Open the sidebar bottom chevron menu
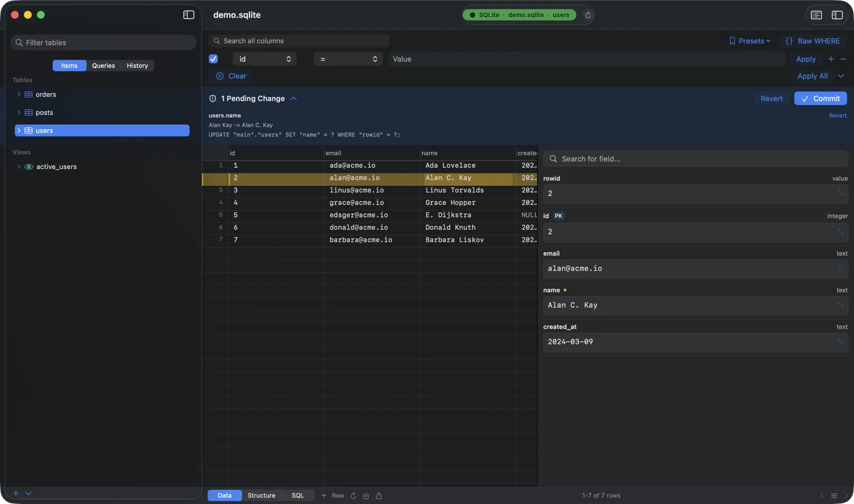This screenshot has height=504, width=854. pos(28,493)
